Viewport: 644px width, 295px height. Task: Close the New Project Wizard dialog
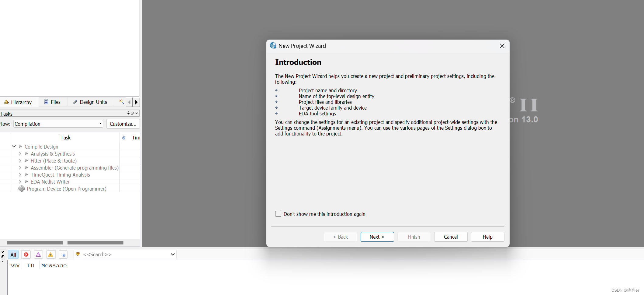coord(502,46)
